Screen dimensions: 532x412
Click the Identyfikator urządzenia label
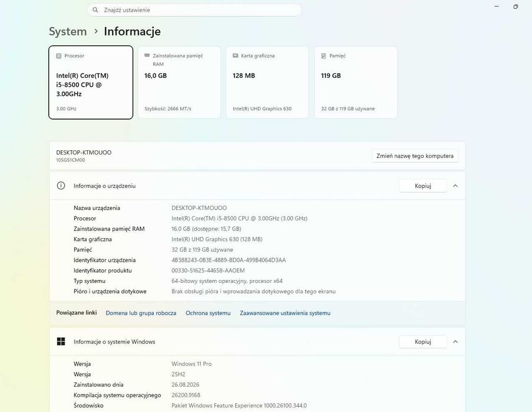click(x=104, y=260)
